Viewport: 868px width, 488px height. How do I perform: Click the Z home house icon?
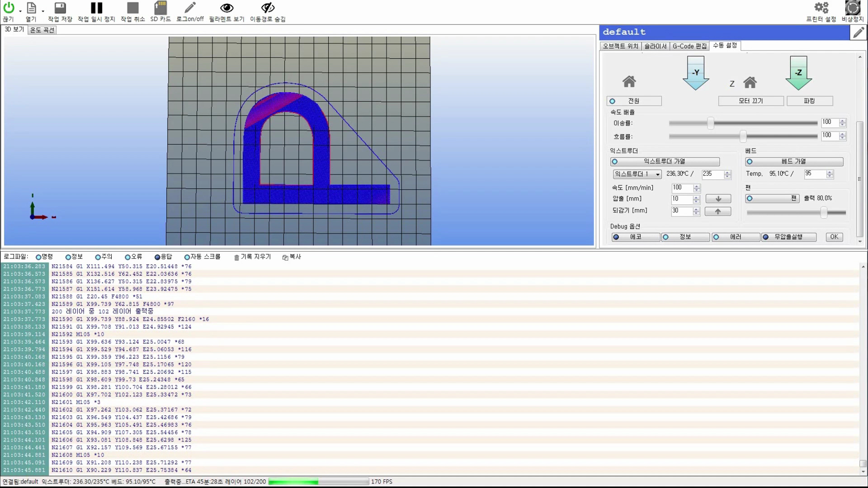750,82
